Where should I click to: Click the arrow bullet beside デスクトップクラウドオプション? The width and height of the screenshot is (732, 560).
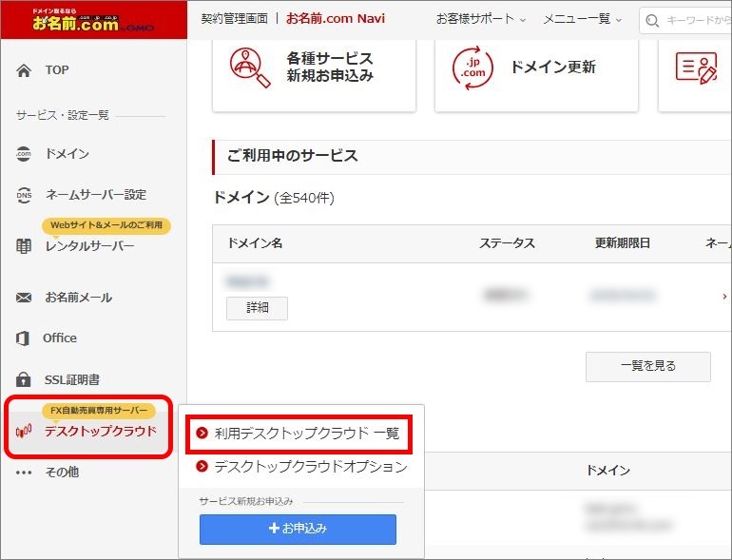[202, 466]
